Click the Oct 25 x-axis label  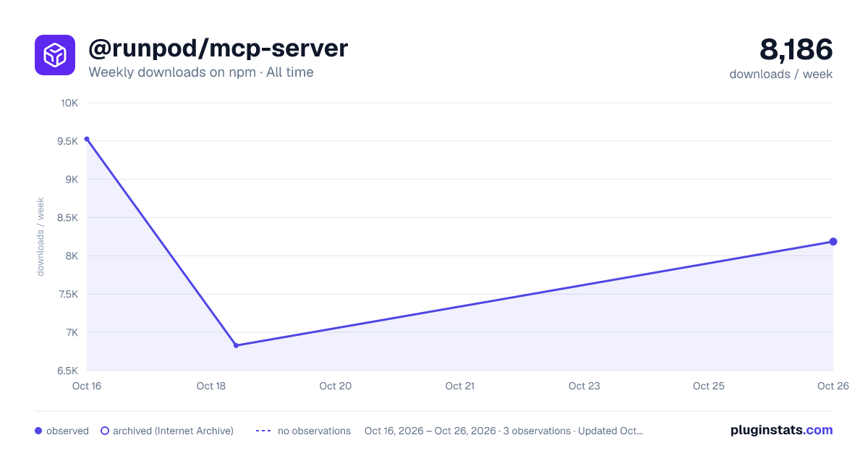(709, 386)
